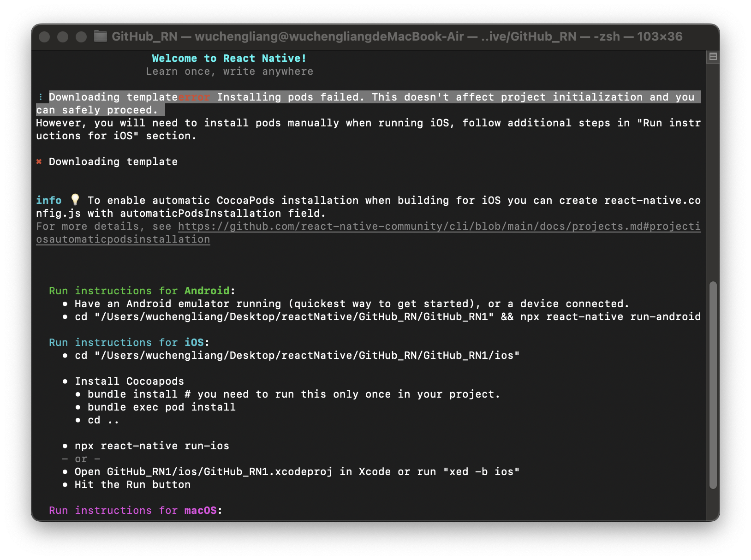Click the 'npx react-native run-android' command
Image resolution: width=751 pixels, height=560 pixels.
click(611, 316)
